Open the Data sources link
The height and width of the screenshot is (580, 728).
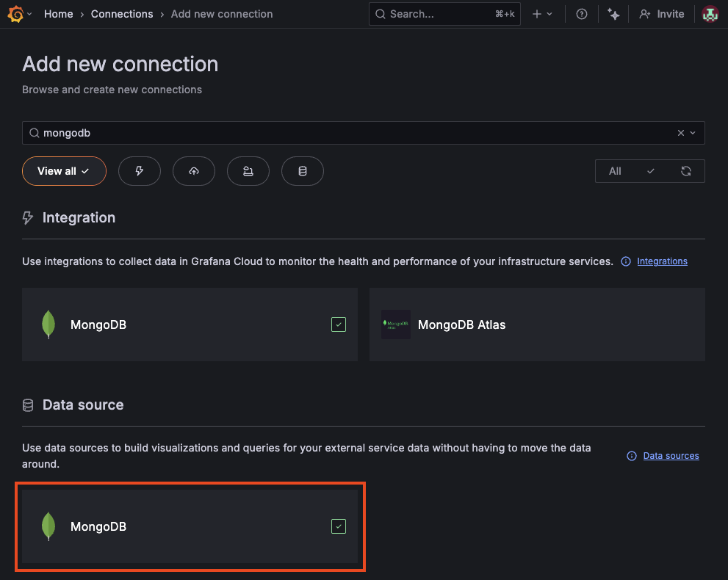point(670,455)
